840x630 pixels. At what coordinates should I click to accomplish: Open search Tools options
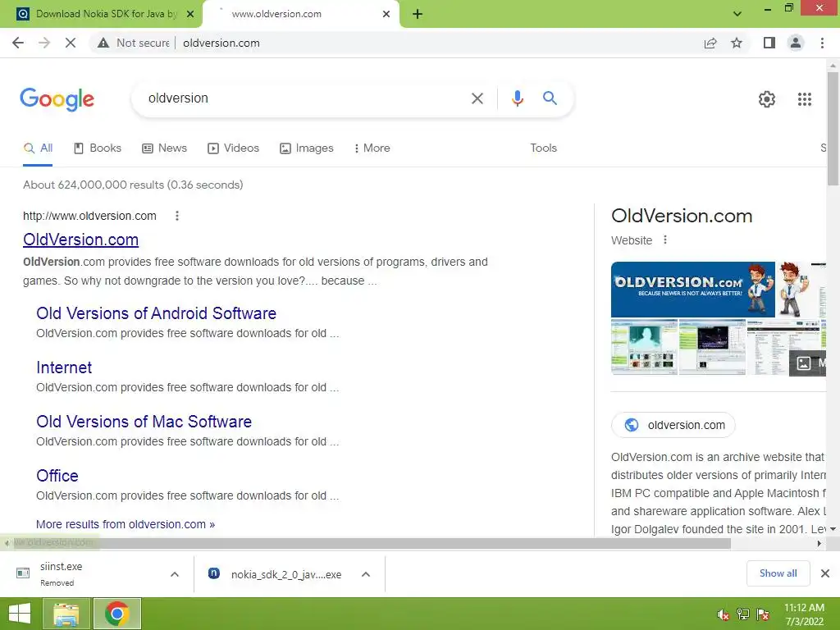click(543, 148)
